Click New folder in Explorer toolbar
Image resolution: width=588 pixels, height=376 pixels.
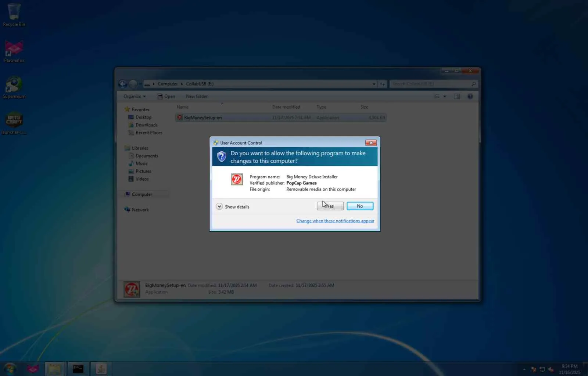[197, 96]
